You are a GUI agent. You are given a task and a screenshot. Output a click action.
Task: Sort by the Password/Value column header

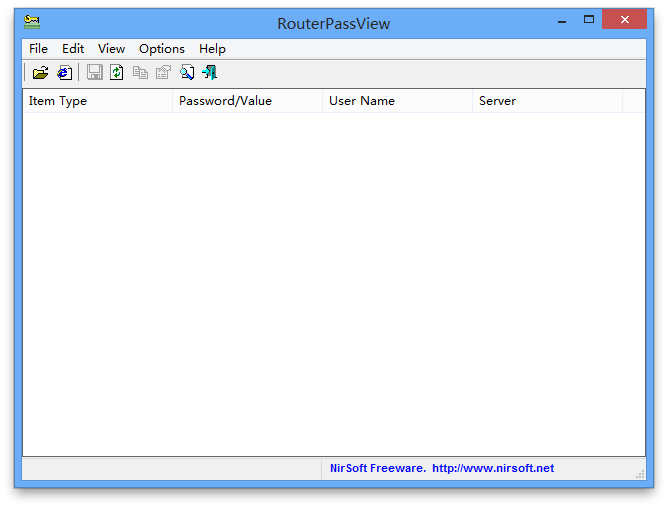point(248,101)
